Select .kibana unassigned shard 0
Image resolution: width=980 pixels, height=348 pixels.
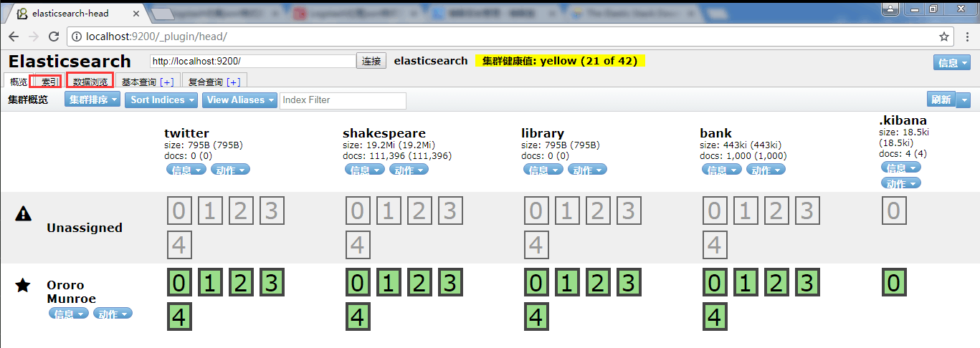pyautogui.click(x=894, y=211)
